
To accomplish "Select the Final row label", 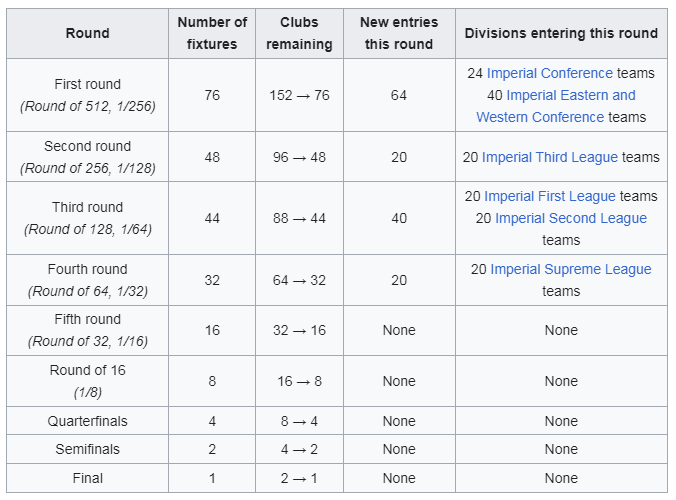I will coord(88,478).
